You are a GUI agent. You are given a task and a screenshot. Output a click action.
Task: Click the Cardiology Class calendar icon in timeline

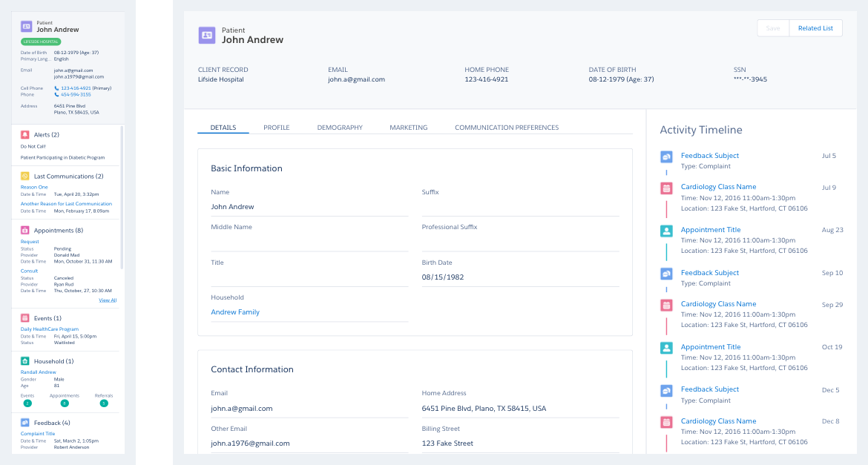665,188
